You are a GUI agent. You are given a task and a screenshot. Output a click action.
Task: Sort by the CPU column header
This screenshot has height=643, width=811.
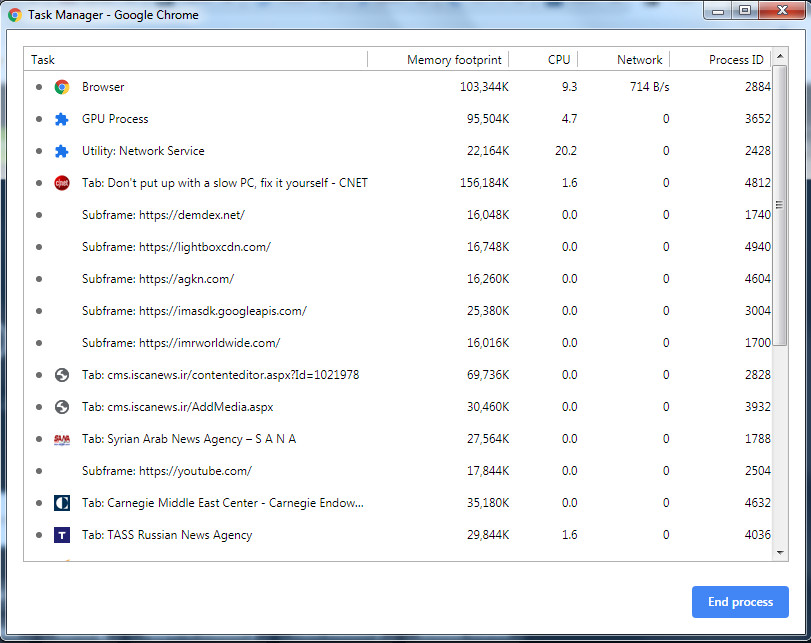(x=543, y=59)
